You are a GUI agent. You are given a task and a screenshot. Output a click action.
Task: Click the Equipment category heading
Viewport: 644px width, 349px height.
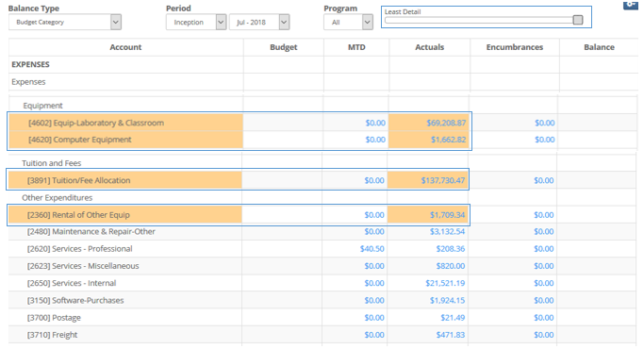(x=42, y=106)
